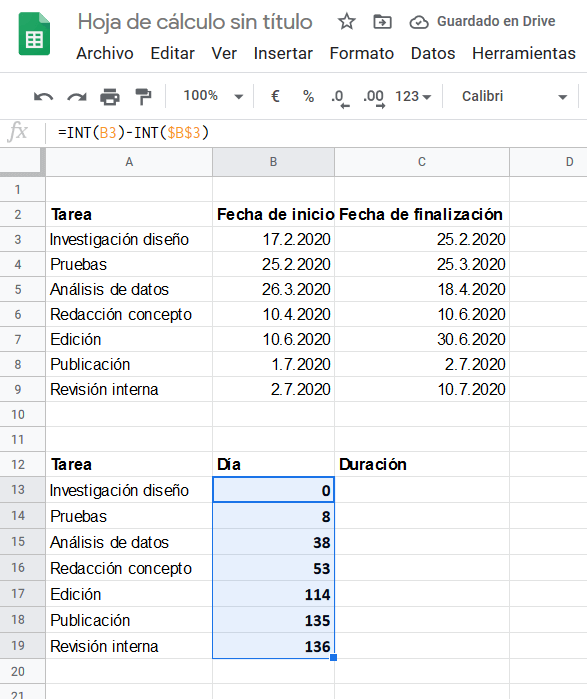Select row 13 header
This screenshot has width=587, height=699.
point(22,489)
